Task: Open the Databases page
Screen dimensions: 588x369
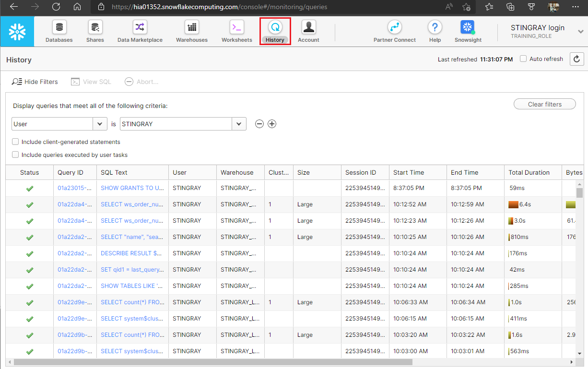Action: pos(59,32)
